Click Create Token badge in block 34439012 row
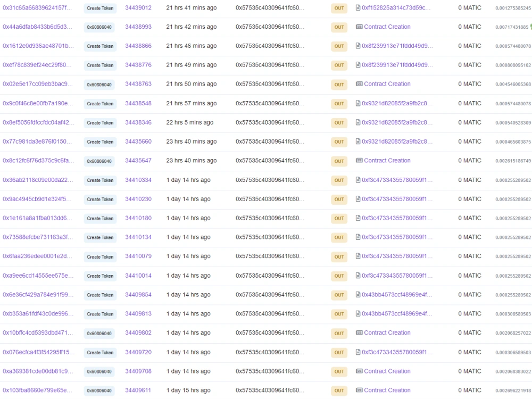This screenshot has height=399, width=532. [100, 8]
